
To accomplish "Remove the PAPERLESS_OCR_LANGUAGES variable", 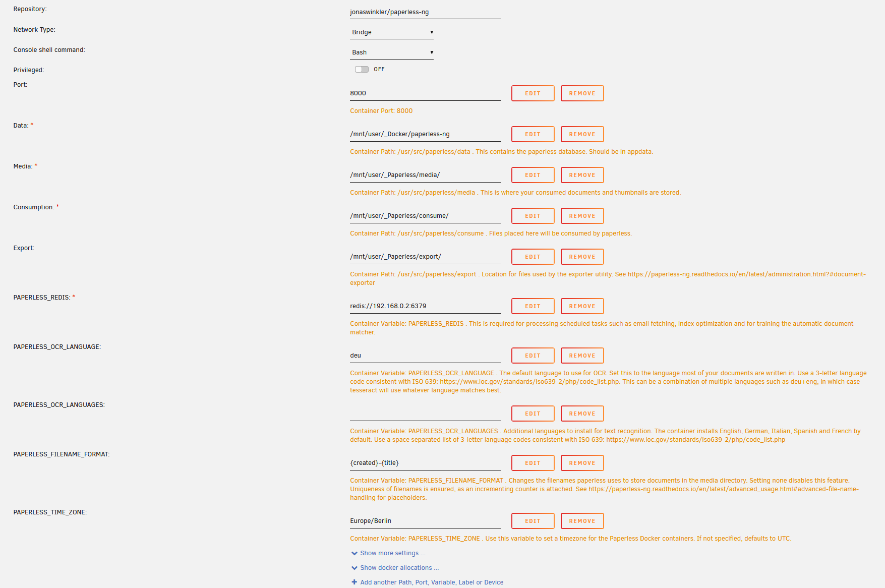I will coord(582,414).
